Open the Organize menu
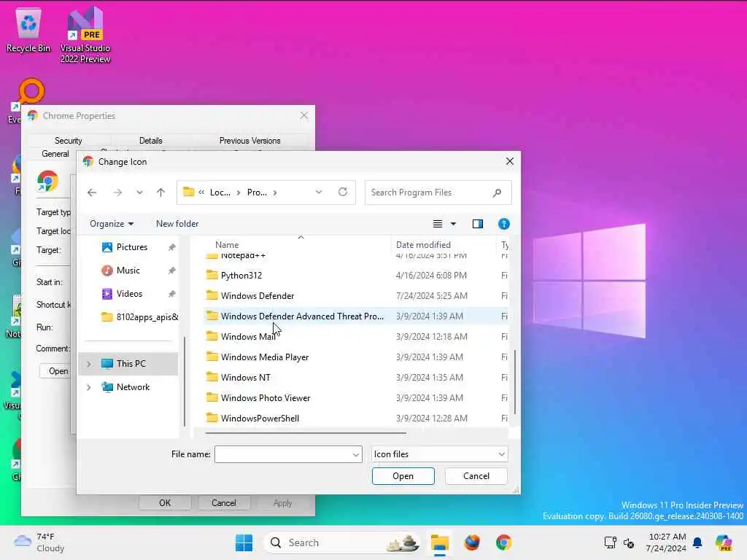 [112, 224]
